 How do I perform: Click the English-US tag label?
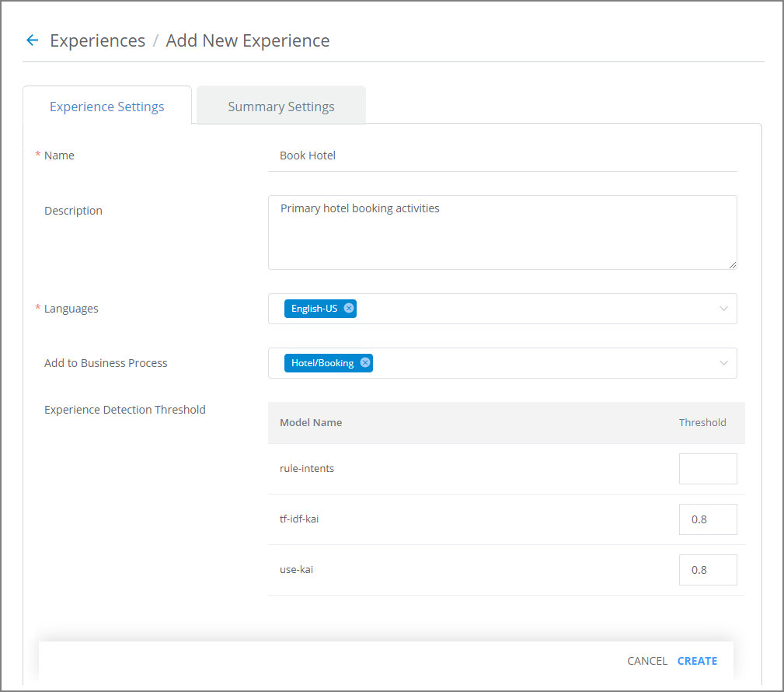[314, 308]
